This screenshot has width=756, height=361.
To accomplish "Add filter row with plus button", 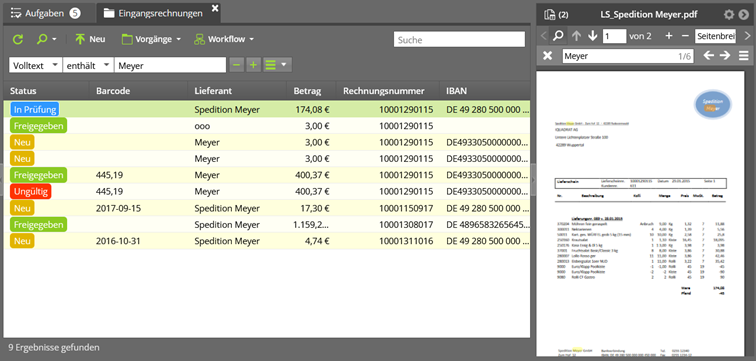I will pyautogui.click(x=253, y=65).
